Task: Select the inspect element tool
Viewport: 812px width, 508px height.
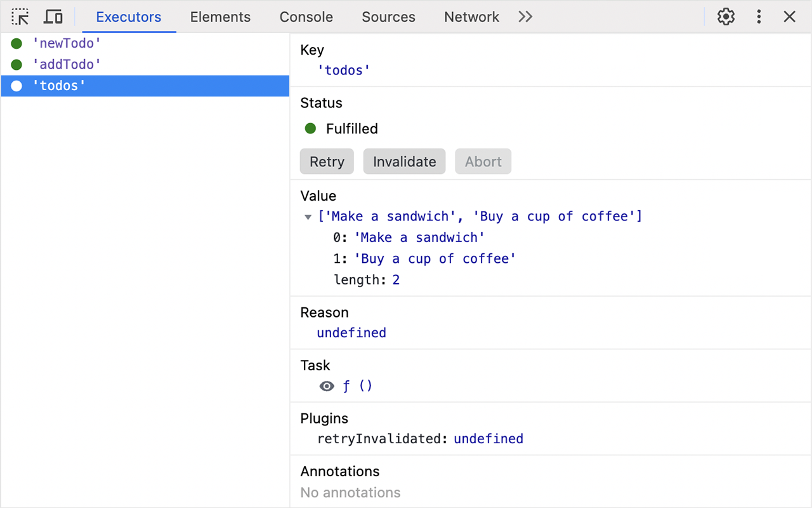Action: (x=20, y=17)
